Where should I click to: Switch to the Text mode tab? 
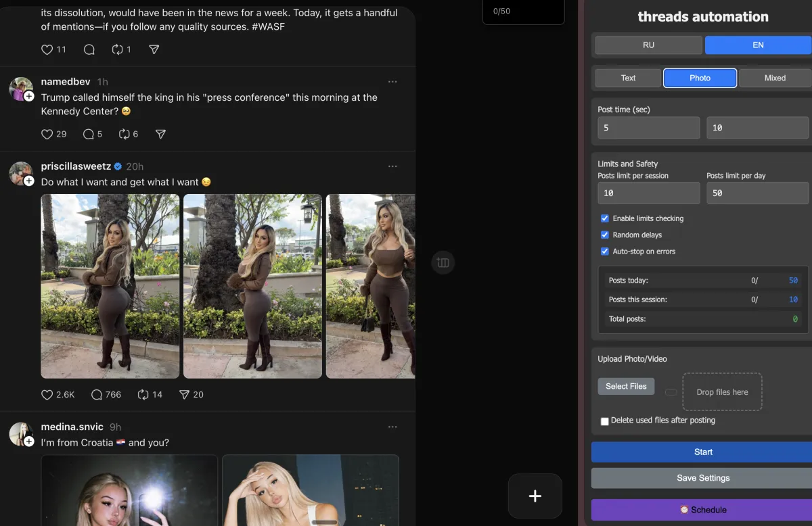628,78
